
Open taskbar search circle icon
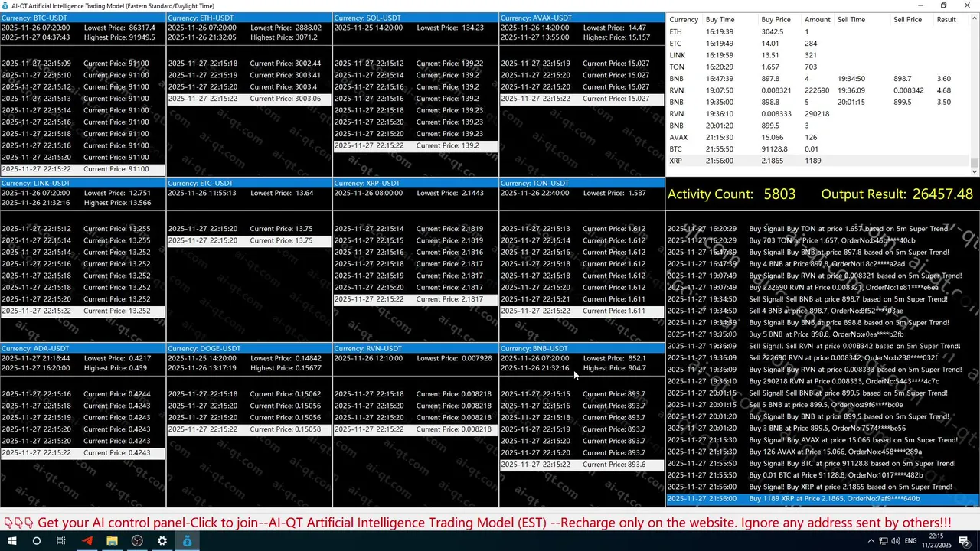36,541
